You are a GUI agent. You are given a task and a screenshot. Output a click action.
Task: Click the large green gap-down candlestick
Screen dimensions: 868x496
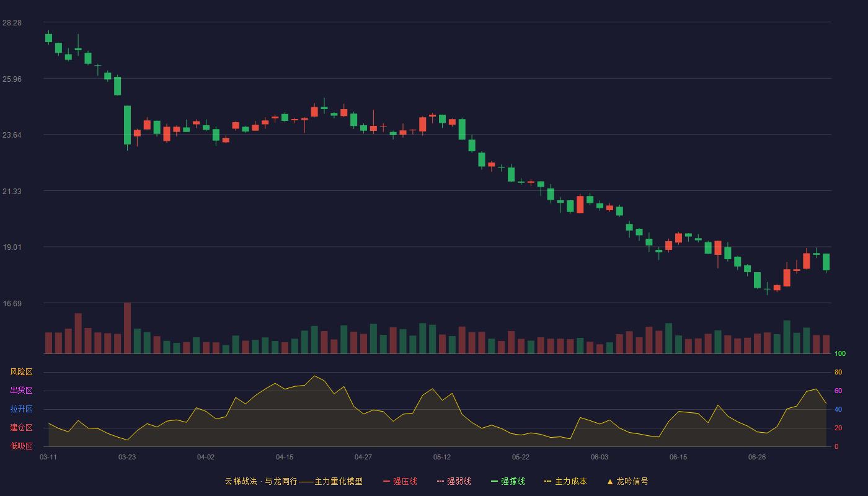click(127, 125)
